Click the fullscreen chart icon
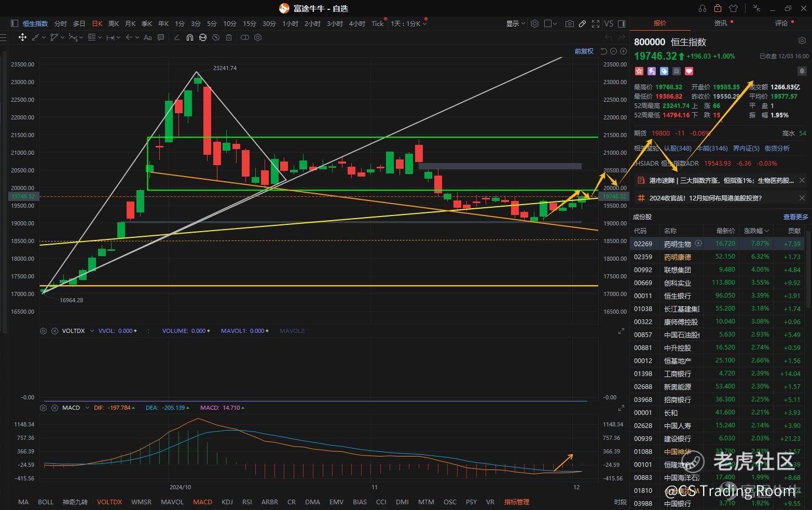This screenshot has width=812, height=510. [x=596, y=23]
